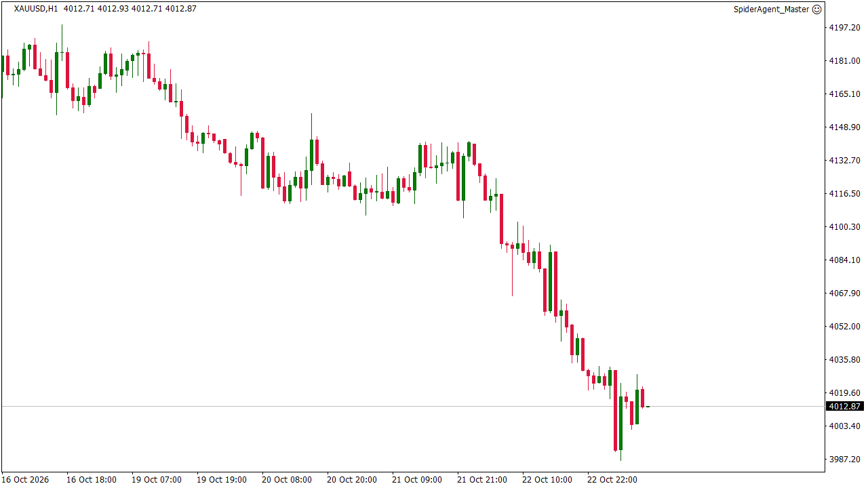
Task: Click the 4100.30 price scale label
Action: click(x=844, y=227)
